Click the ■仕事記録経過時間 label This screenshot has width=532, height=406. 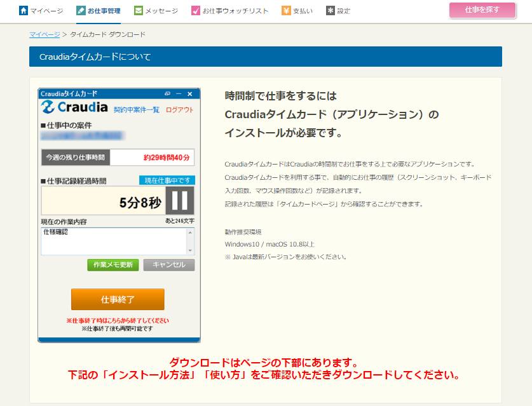click(74, 181)
